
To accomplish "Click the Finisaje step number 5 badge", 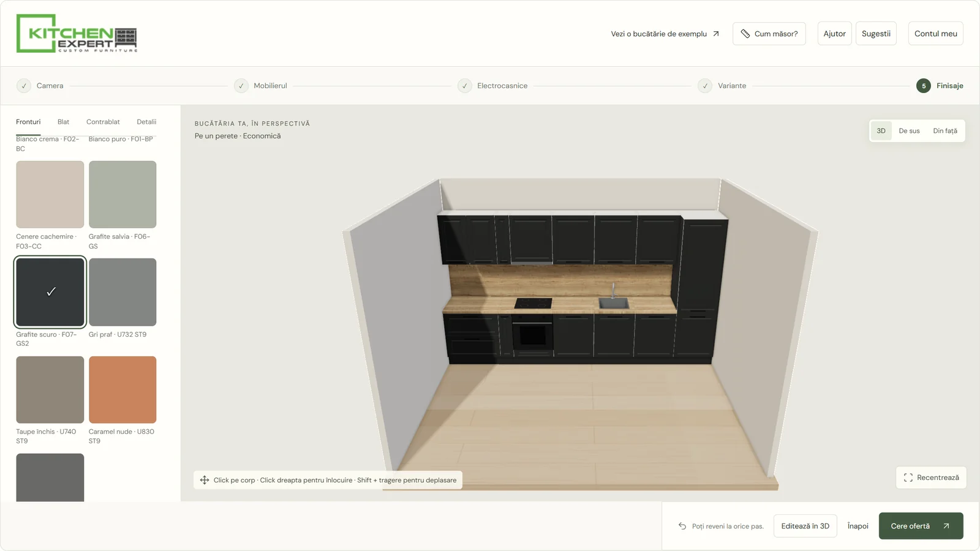I will click(924, 86).
